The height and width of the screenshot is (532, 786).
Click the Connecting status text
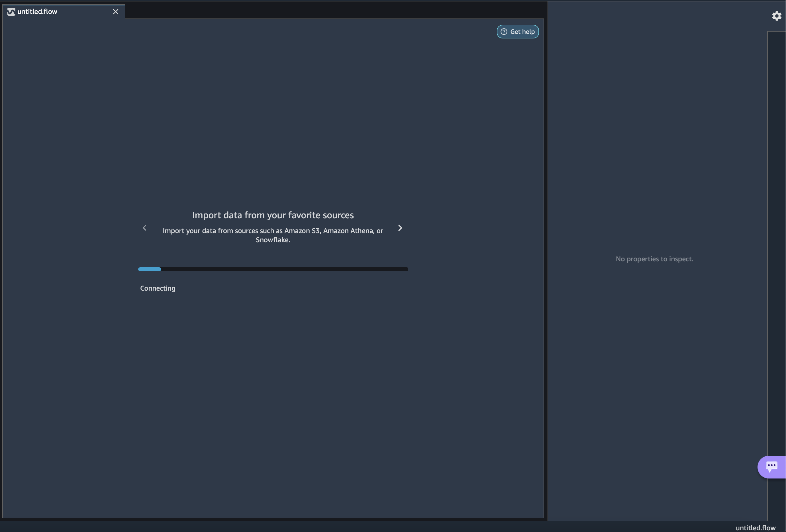[x=158, y=288]
